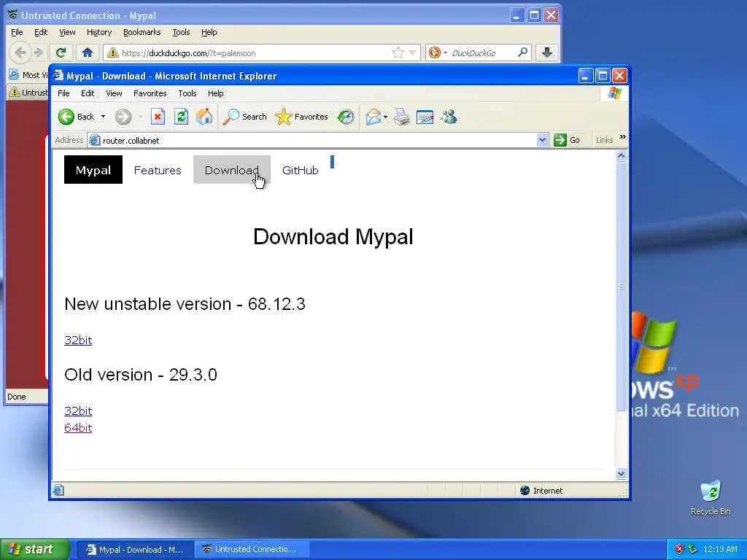Open the Search pane in Internet Explorer
This screenshot has width=747, height=560.
245,117
